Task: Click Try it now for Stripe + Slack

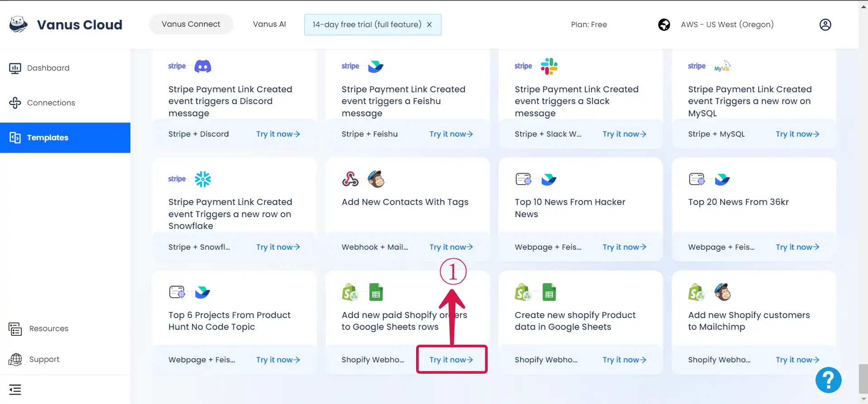Action: [x=624, y=134]
